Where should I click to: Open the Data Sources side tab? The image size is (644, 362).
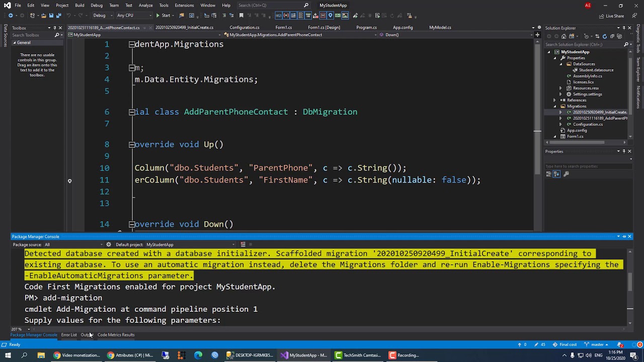tap(6, 35)
